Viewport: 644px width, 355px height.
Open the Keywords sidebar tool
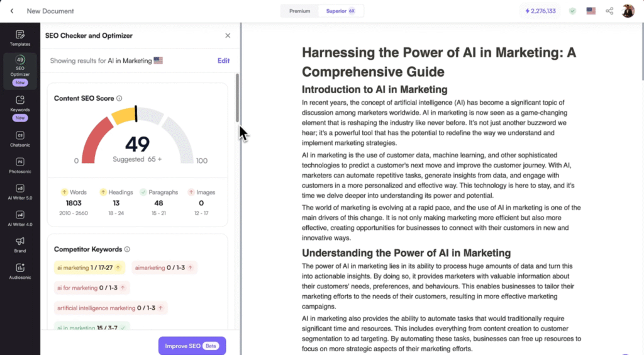(19, 108)
